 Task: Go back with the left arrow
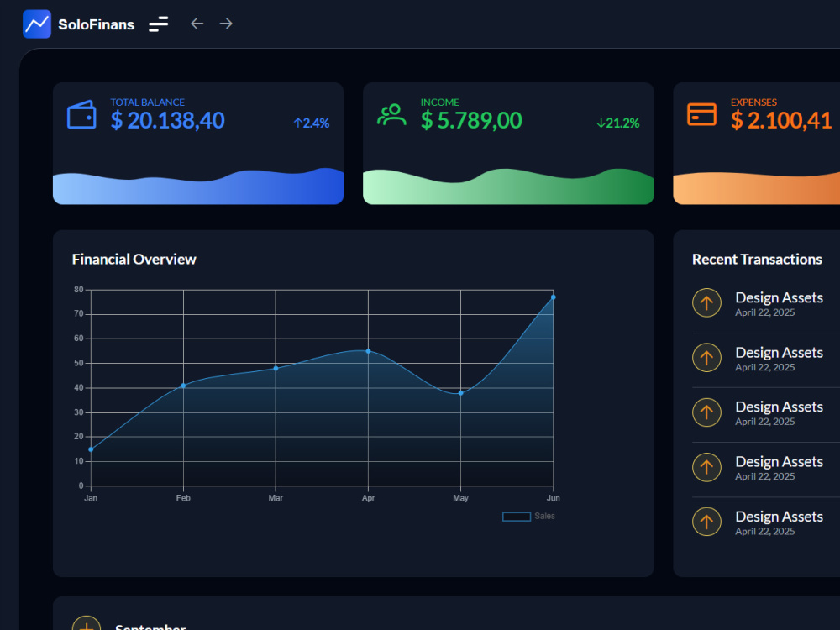click(x=197, y=24)
